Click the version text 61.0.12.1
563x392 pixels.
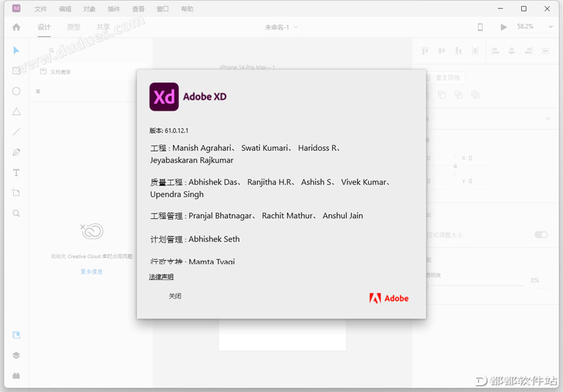[x=176, y=130]
